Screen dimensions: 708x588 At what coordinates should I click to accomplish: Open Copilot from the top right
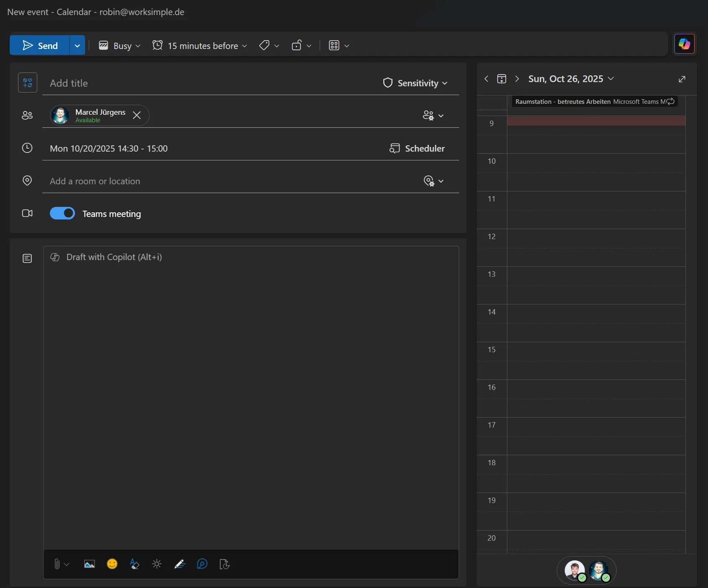click(685, 44)
